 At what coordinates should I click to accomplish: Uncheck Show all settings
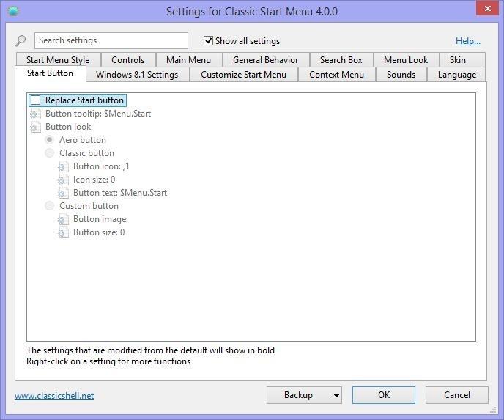[x=208, y=41]
